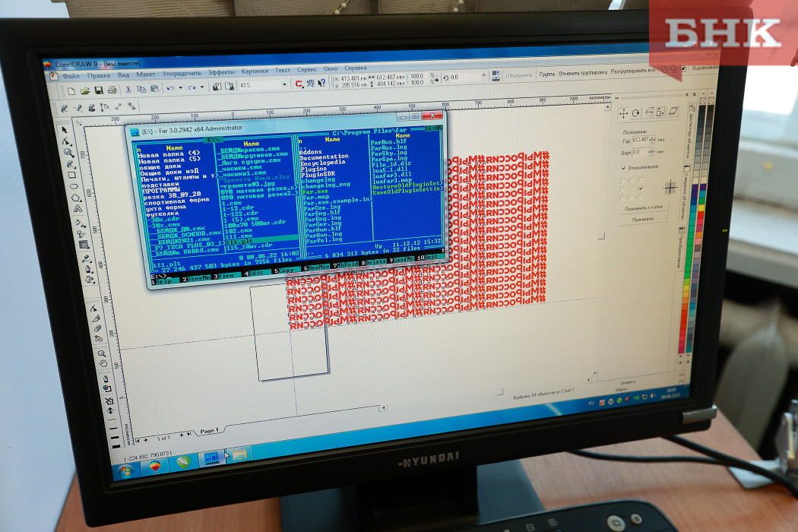Click the Print icon in the toolbar

112,90
